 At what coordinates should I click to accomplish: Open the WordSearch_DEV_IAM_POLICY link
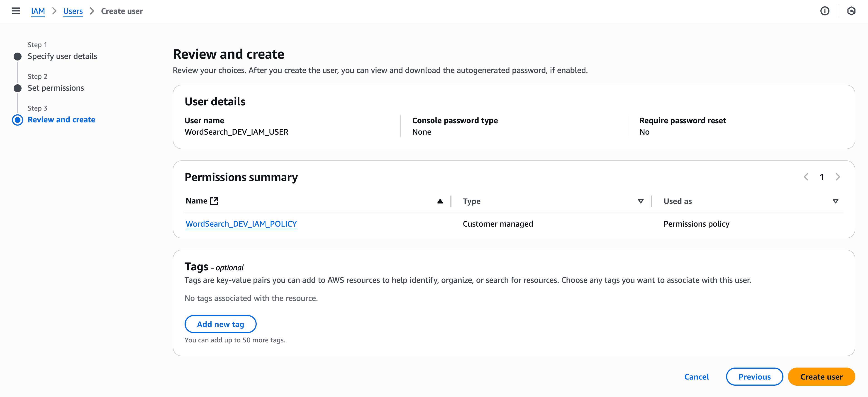click(x=241, y=224)
